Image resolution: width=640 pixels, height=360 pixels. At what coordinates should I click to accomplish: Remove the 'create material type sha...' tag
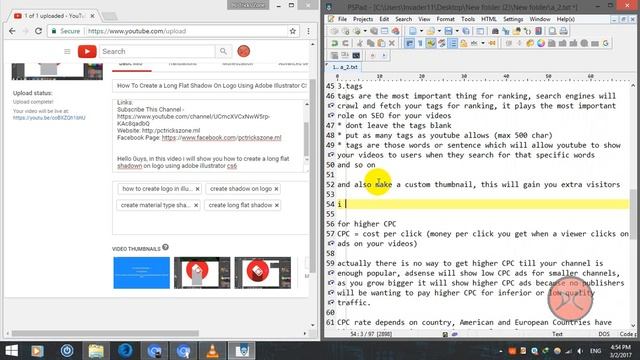click(196, 205)
